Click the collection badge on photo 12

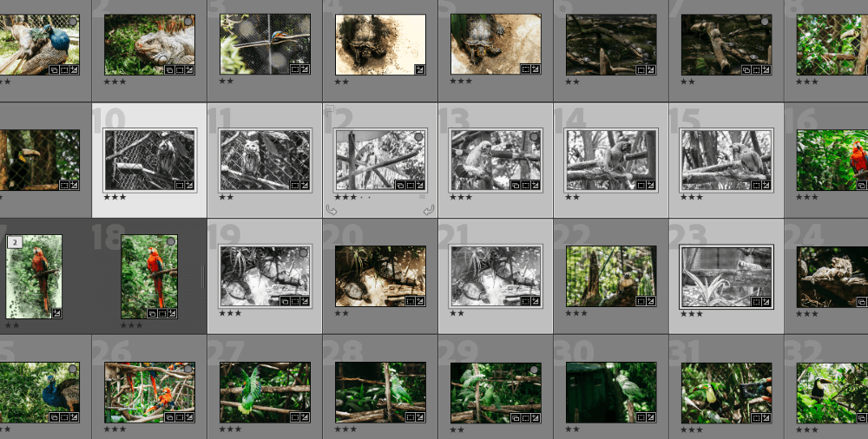click(400, 185)
